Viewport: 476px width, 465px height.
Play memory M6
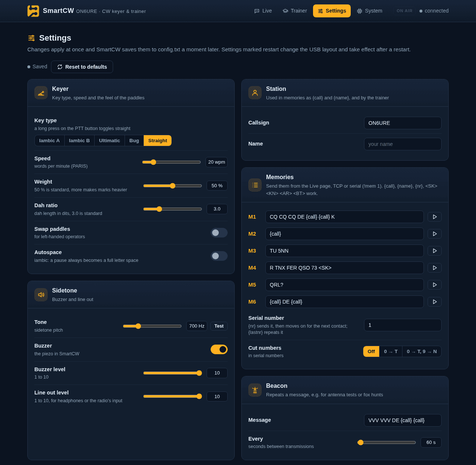435,302
